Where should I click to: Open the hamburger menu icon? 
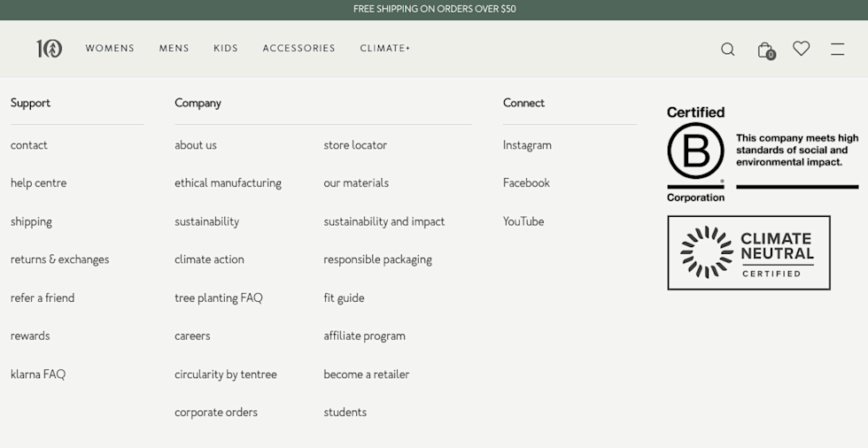[x=837, y=50]
